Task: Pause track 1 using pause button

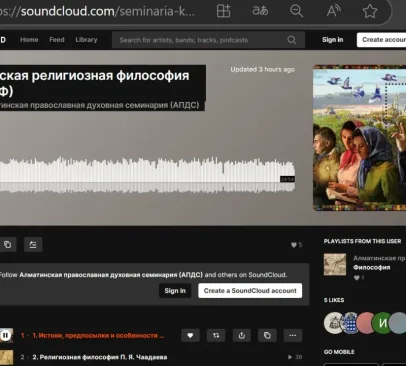Action: tap(5, 335)
